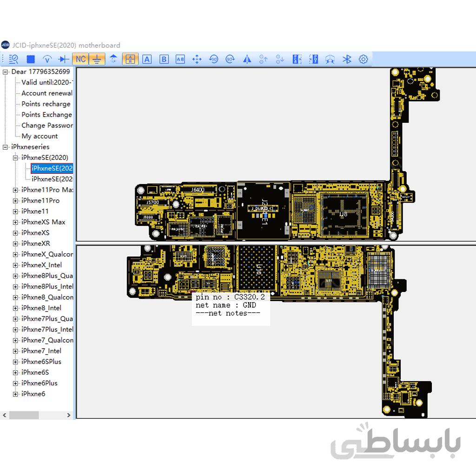Image resolution: width=476 pixels, height=476 pixels.
Task: Select iPhxne7_Qualcomm in the tree
Action: click(47, 340)
